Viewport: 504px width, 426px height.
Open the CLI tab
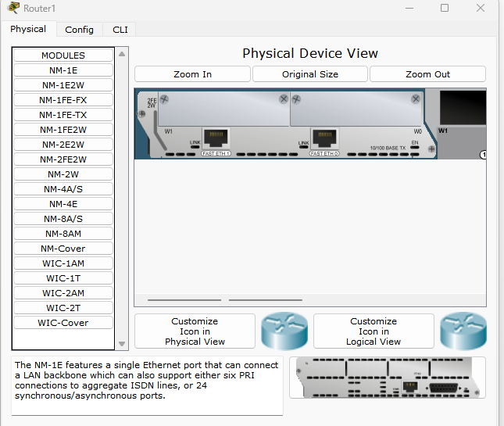(x=120, y=30)
